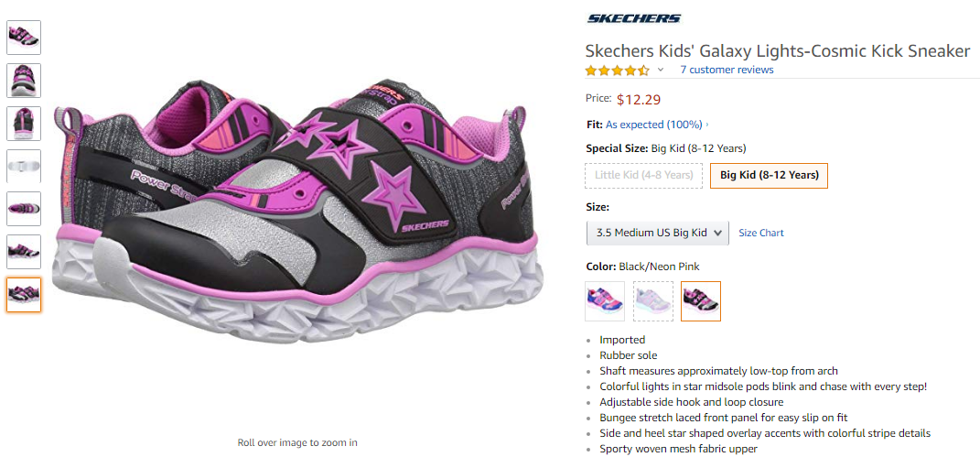Click the star rating icons

[x=617, y=70]
